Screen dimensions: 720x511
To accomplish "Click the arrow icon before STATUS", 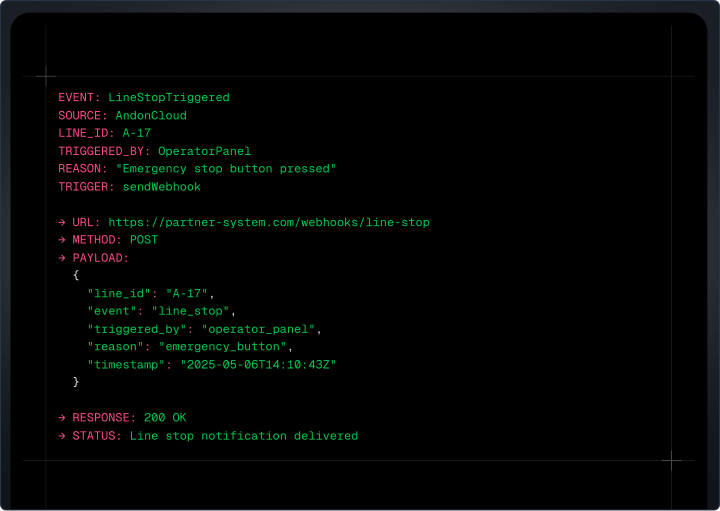I will (62, 436).
